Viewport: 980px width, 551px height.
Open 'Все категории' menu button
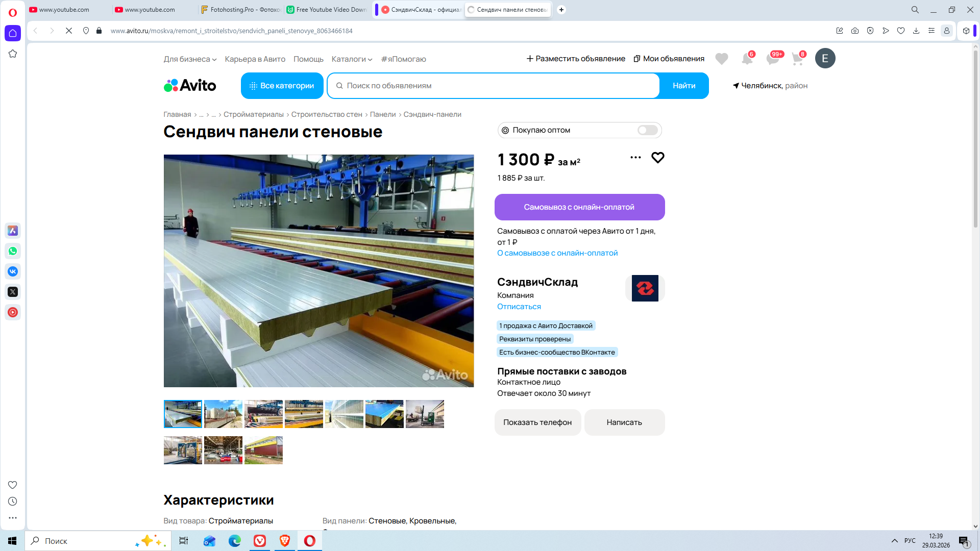(282, 86)
